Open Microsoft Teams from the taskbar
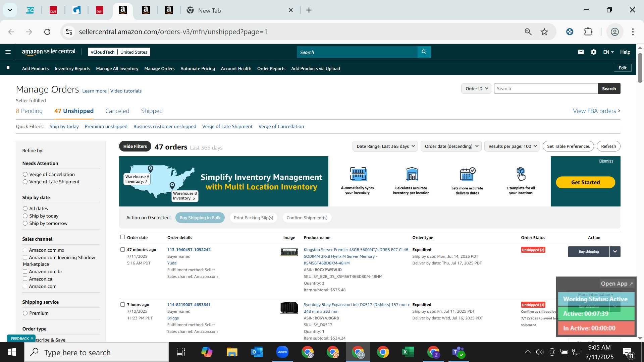The image size is (644, 362). tap(459, 352)
